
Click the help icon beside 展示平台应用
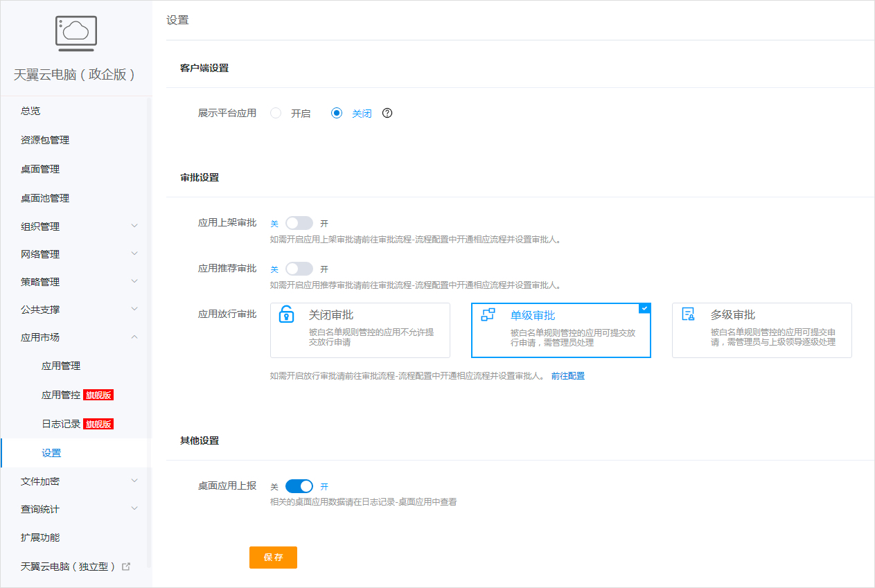387,113
